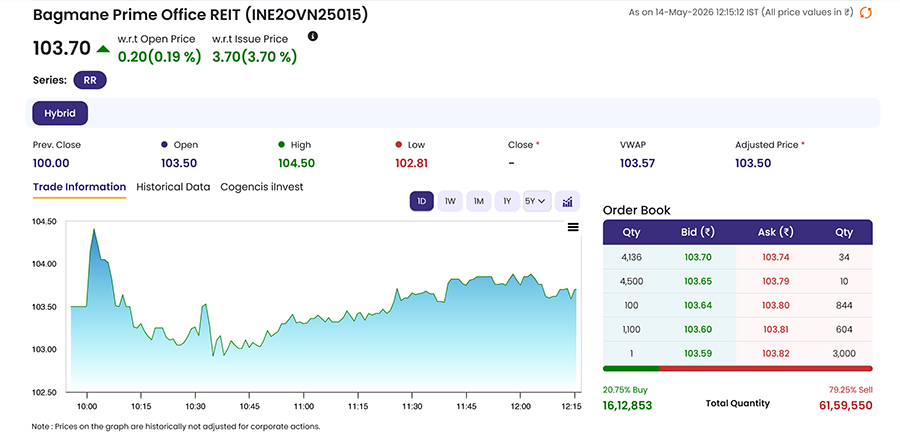
Task: Open the Cogencis iInvest tab
Action: 262,187
